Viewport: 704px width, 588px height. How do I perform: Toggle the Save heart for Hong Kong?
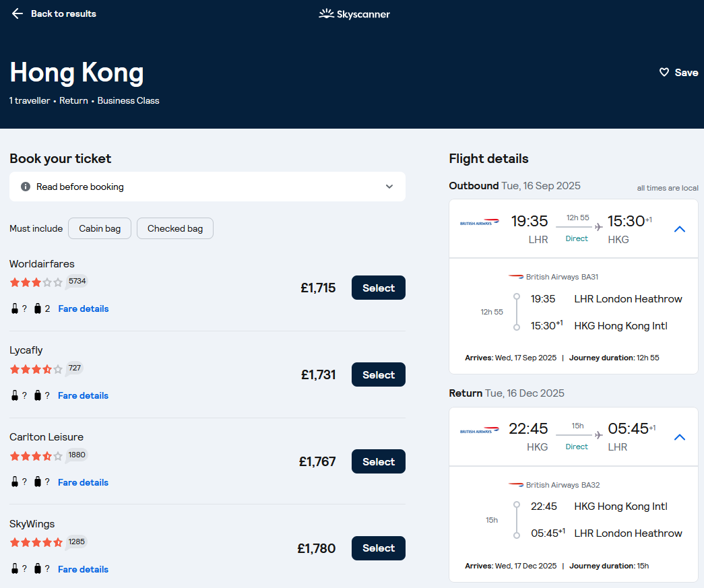(x=664, y=72)
